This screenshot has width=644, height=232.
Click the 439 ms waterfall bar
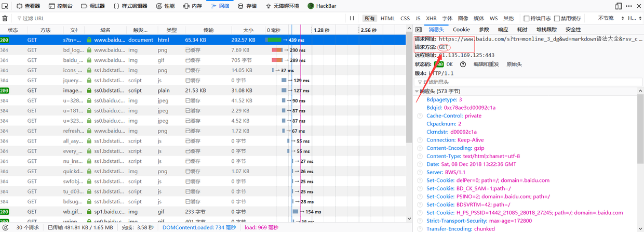click(x=273, y=40)
